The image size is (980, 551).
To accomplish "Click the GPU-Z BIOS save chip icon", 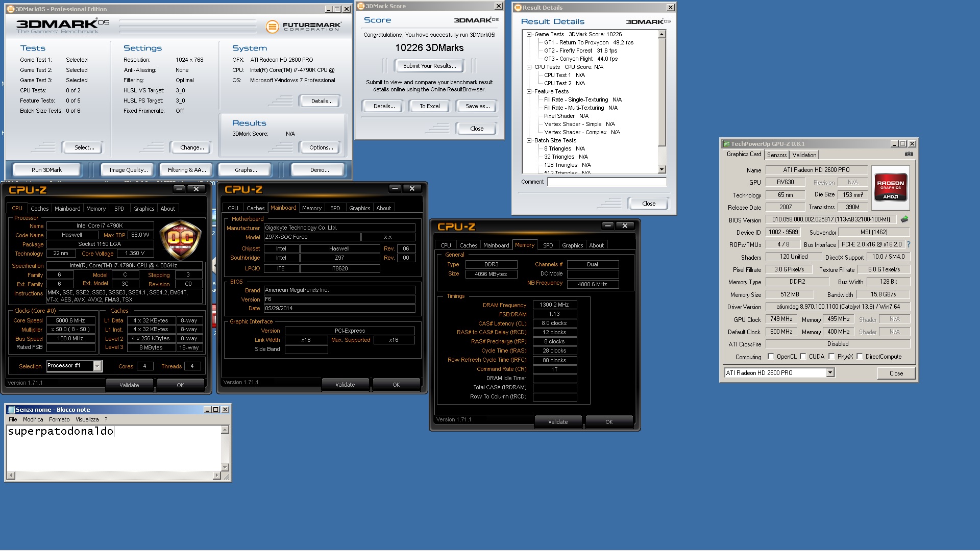I will [904, 219].
